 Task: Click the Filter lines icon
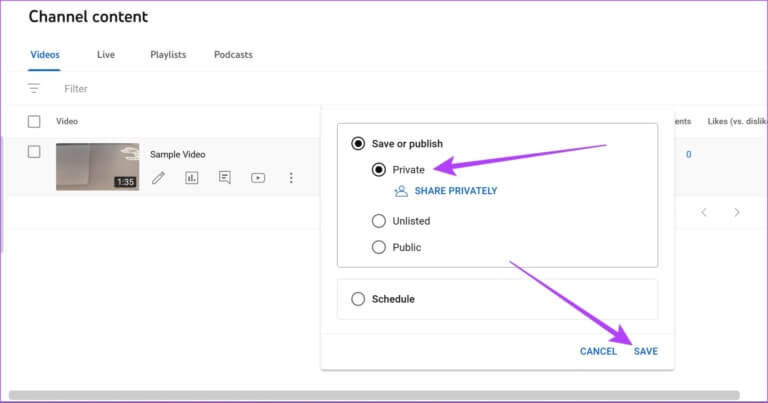click(x=34, y=89)
